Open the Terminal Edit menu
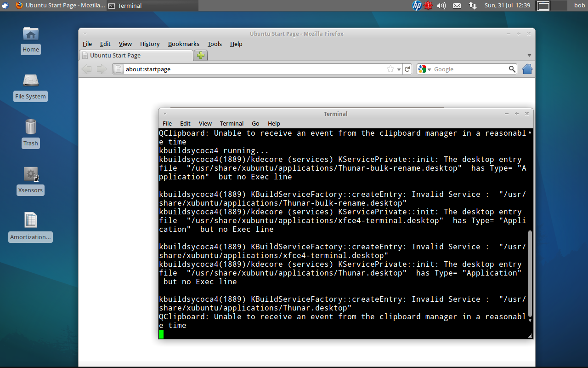Screen dimensions: 588x368 point(185,123)
